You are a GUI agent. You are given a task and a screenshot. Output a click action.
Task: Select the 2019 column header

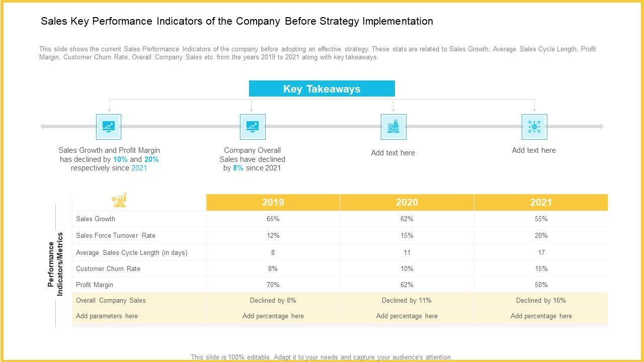(x=273, y=202)
